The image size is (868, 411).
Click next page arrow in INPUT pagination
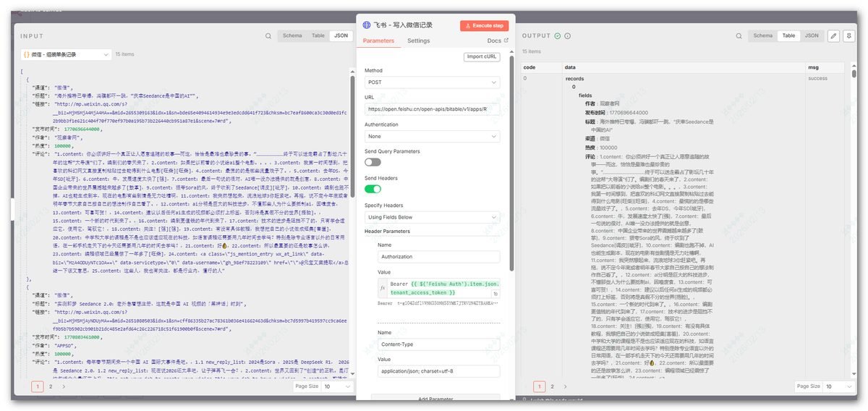64,386
